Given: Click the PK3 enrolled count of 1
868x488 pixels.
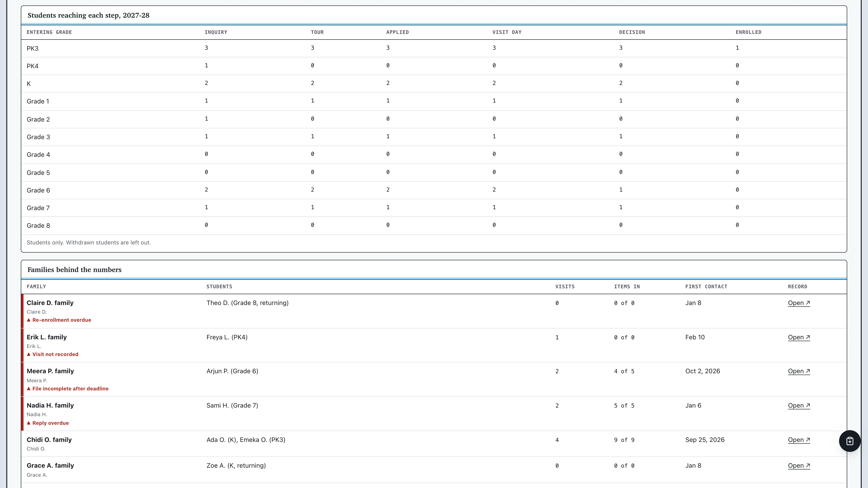Looking at the screenshot, I should coord(737,48).
